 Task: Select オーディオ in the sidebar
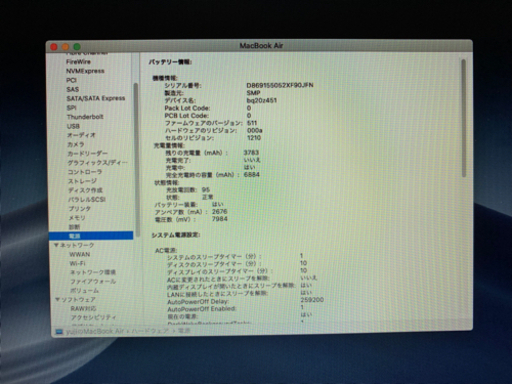coord(81,135)
